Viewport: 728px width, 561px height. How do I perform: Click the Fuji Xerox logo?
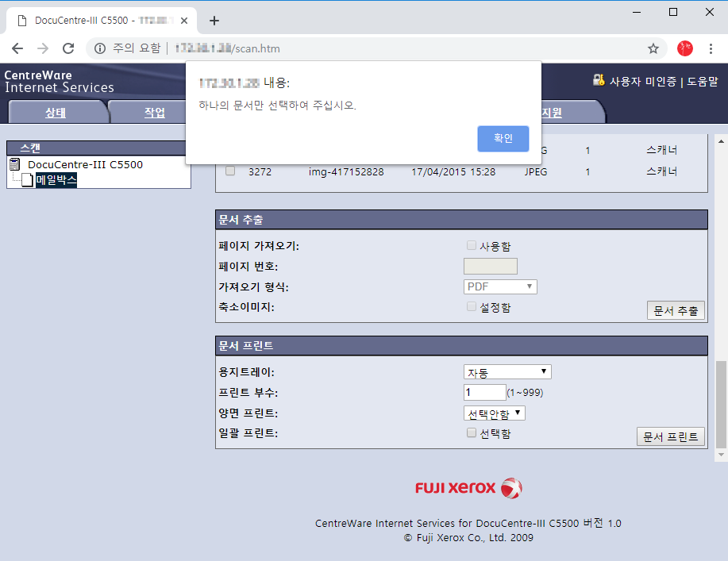[468, 488]
